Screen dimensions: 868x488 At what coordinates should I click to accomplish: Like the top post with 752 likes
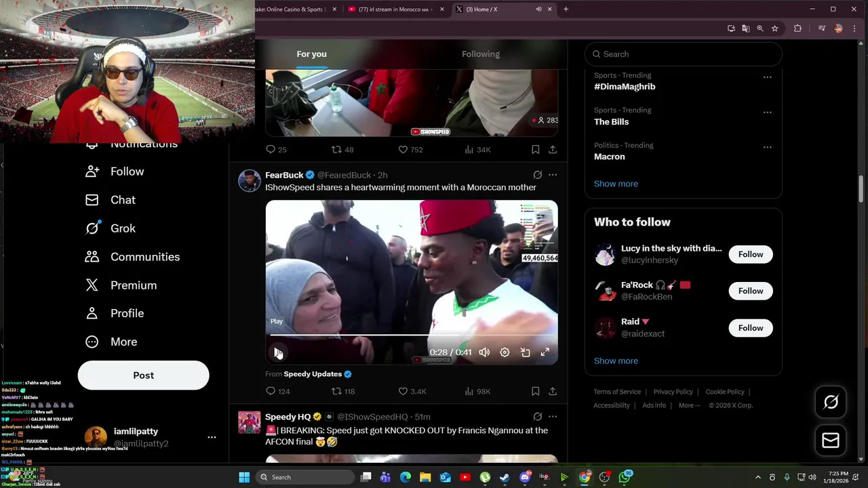pos(410,150)
